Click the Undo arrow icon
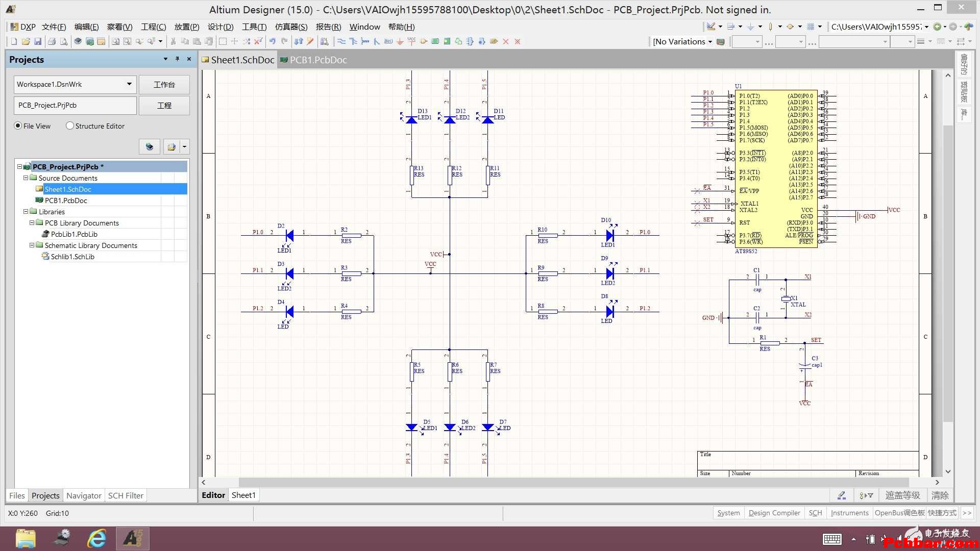The height and width of the screenshot is (551, 980). click(273, 41)
